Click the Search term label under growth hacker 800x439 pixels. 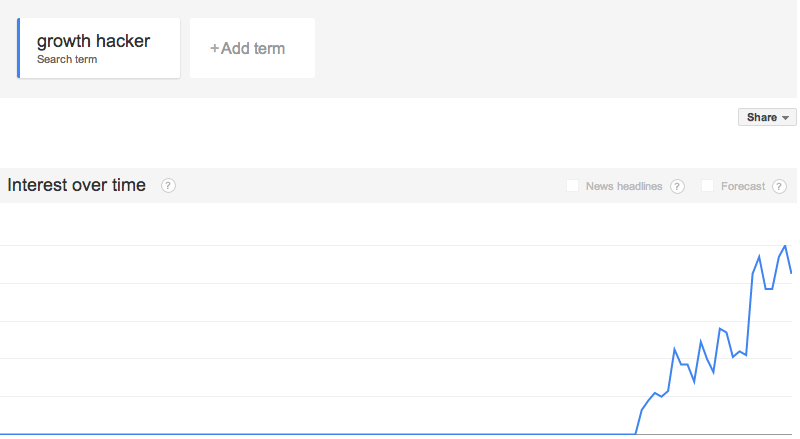pos(67,59)
